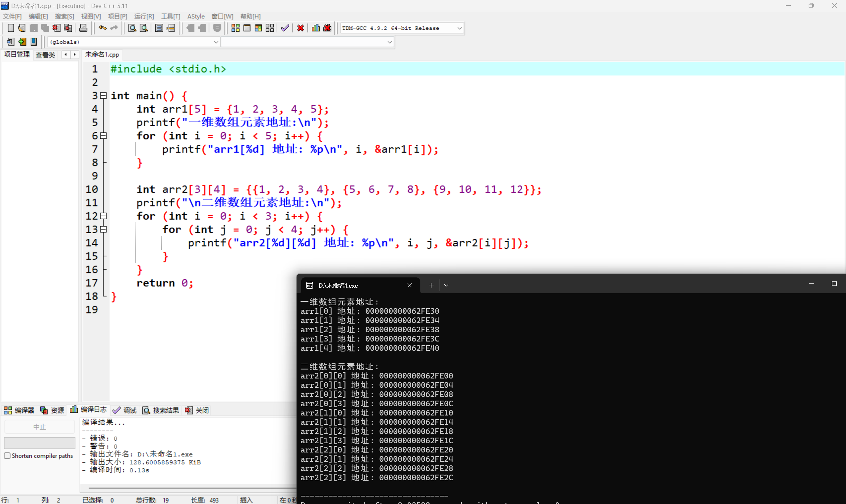Click the Profile analysis bar chart icon
846x504 pixels.
tap(316, 28)
